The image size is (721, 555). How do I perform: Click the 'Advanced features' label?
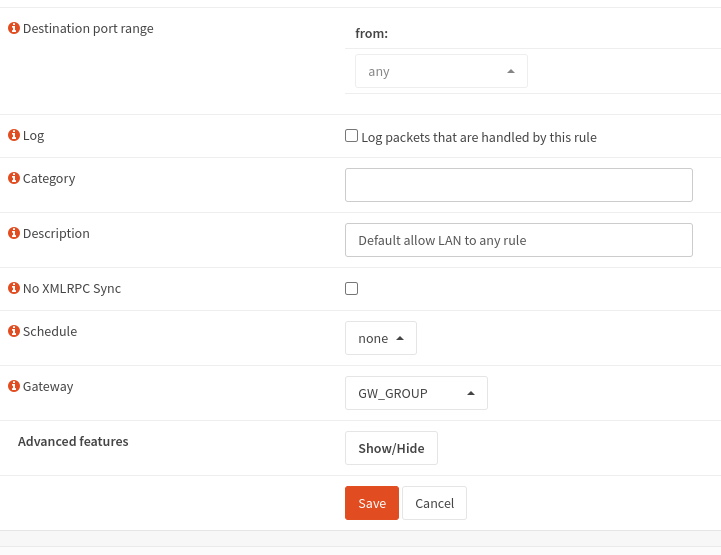click(73, 441)
